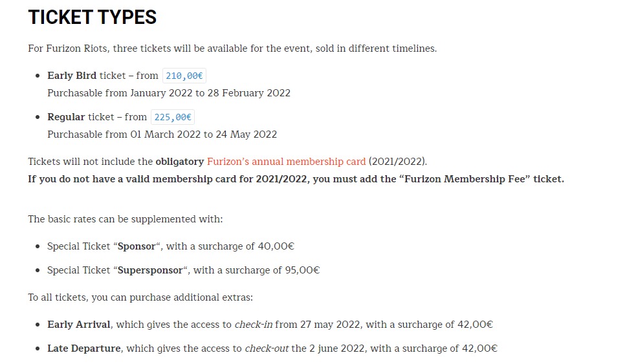Click the bold word obligatory
The height and width of the screenshot is (364, 627).
pyautogui.click(x=180, y=161)
